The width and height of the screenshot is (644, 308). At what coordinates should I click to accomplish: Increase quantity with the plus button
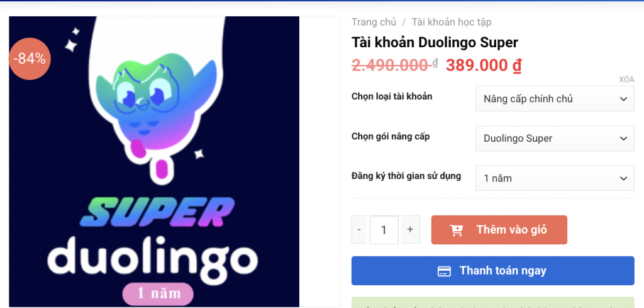pos(410,229)
